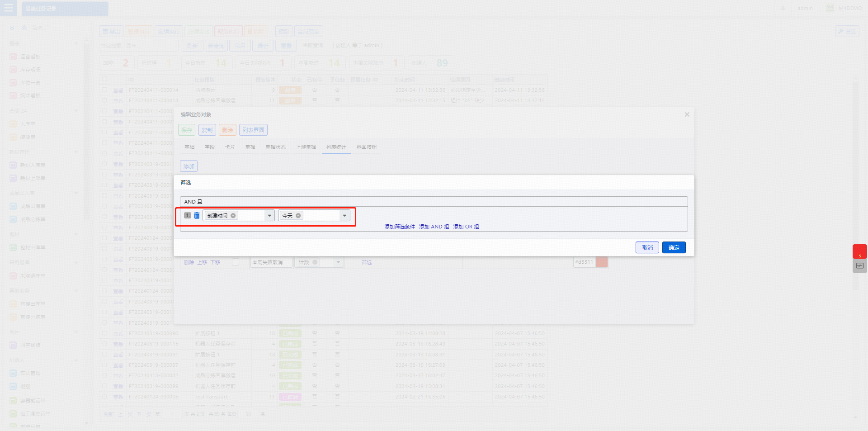Toggle checkbox for row FT20240411-000014
The image size is (868, 431).
click(105, 90)
